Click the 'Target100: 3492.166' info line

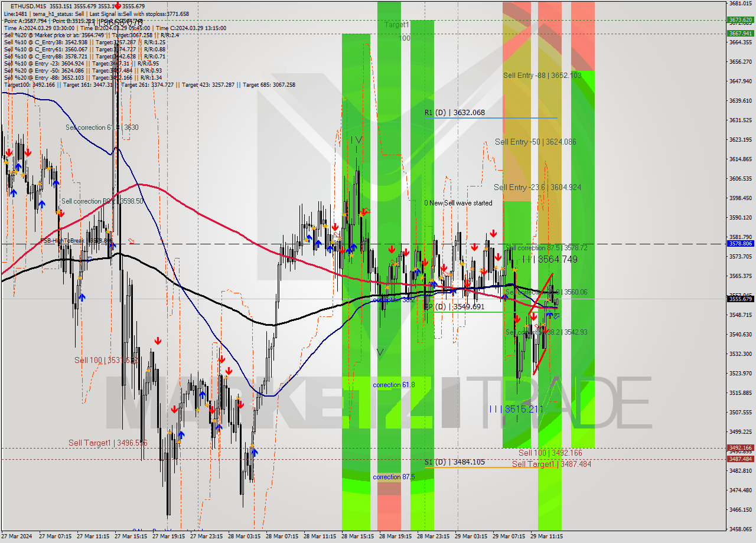pyautogui.click(x=149, y=84)
